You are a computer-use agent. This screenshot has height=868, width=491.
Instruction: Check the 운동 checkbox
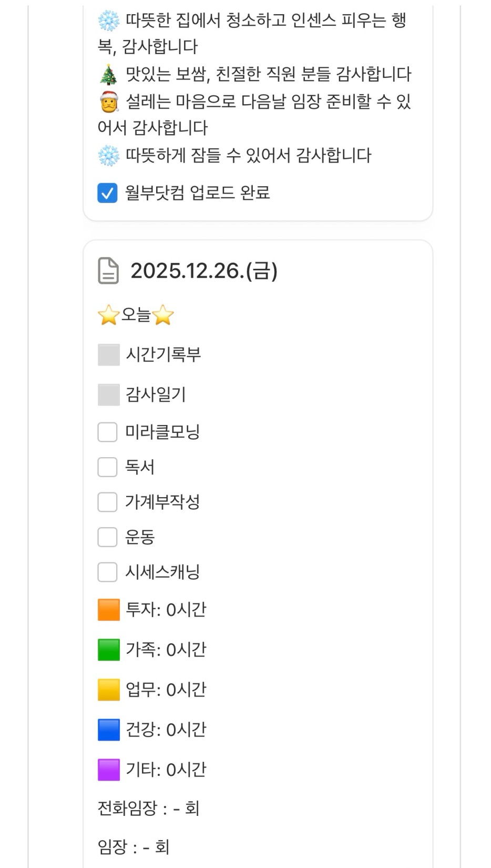(108, 537)
